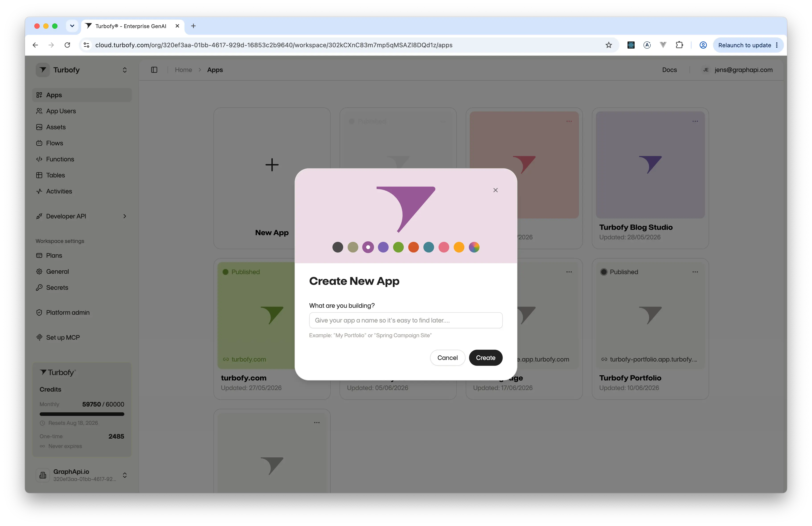Select the pink color swatch
The image size is (812, 526).
(443, 247)
